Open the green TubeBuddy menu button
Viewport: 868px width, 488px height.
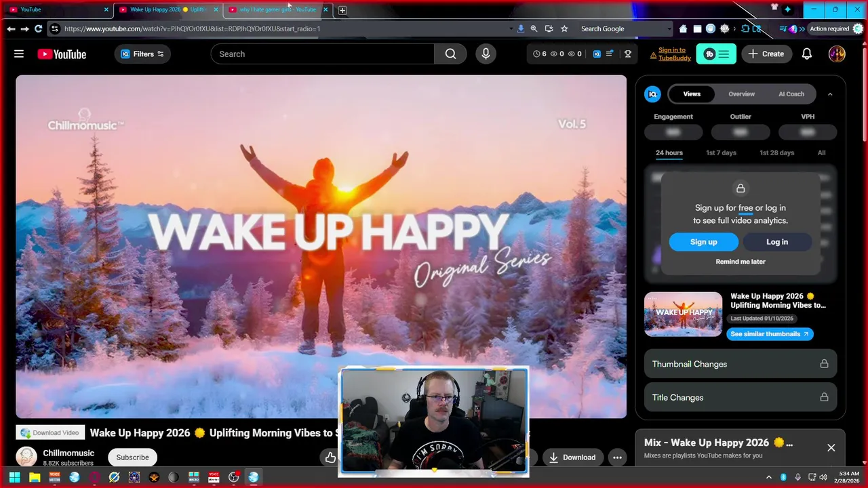[716, 54]
